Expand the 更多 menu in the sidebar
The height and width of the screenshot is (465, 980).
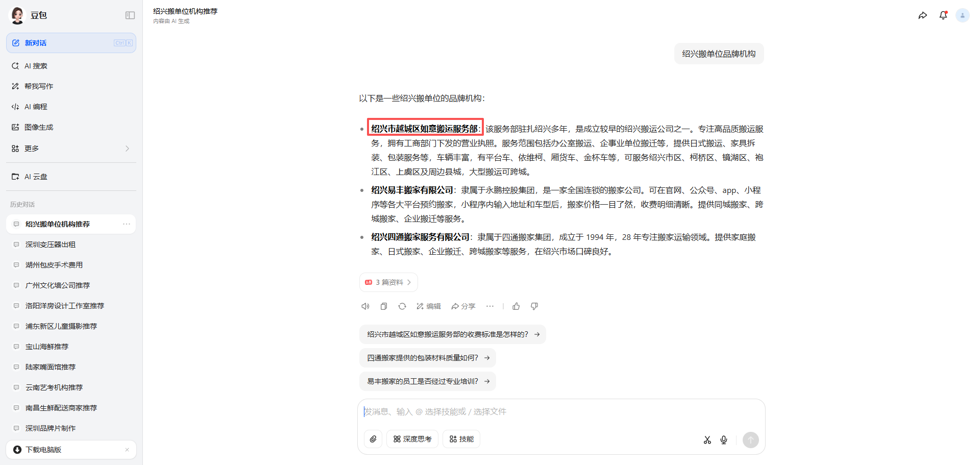click(x=71, y=149)
